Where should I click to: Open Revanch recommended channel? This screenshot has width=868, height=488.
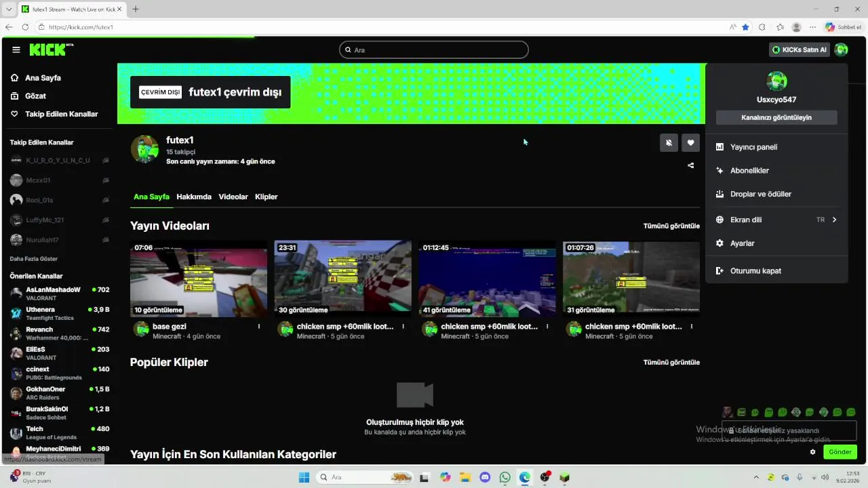pyautogui.click(x=60, y=333)
